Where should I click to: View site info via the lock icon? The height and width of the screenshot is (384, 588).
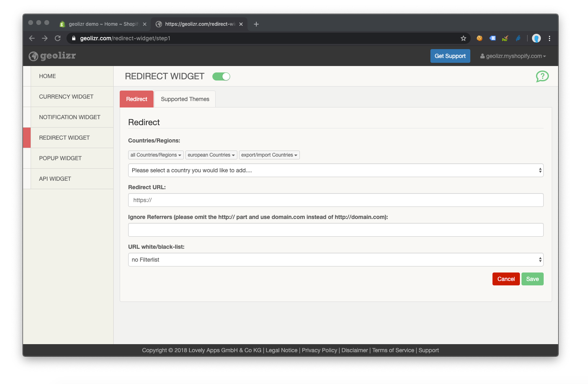pyautogui.click(x=73, y=38)
